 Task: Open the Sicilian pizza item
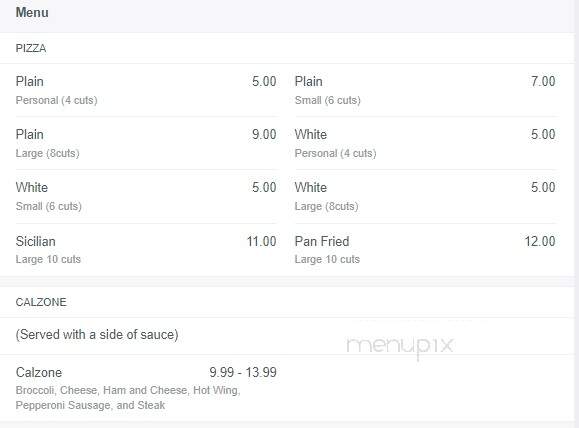click(x=146, y=250)
